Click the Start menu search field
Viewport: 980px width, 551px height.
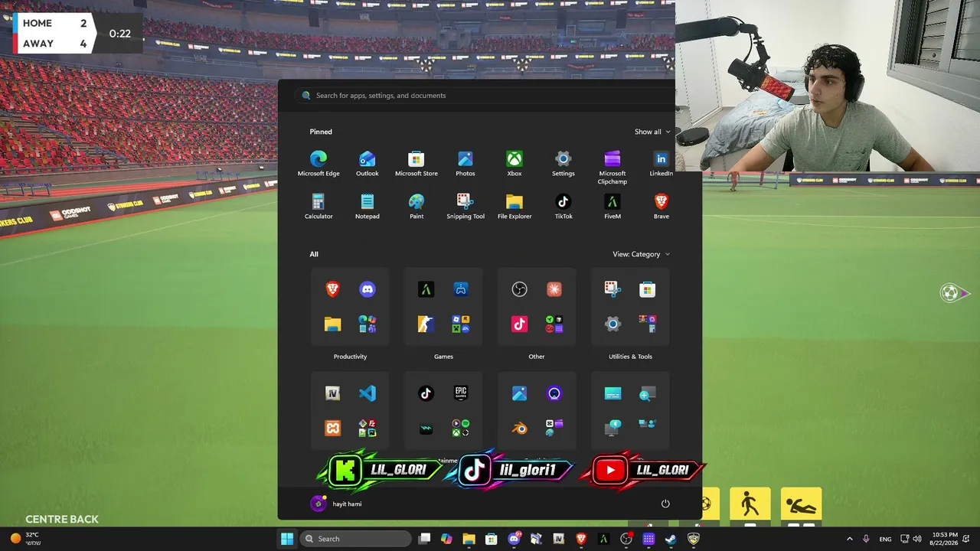(485, 96)
